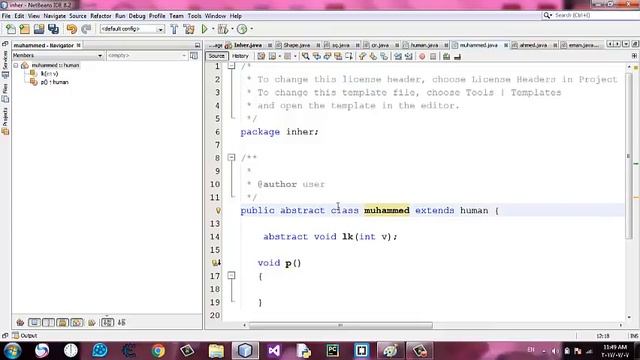Click the Search (Ctrl+I) field
The width and height of the screenshot is (640, 360).
(592, 16)
